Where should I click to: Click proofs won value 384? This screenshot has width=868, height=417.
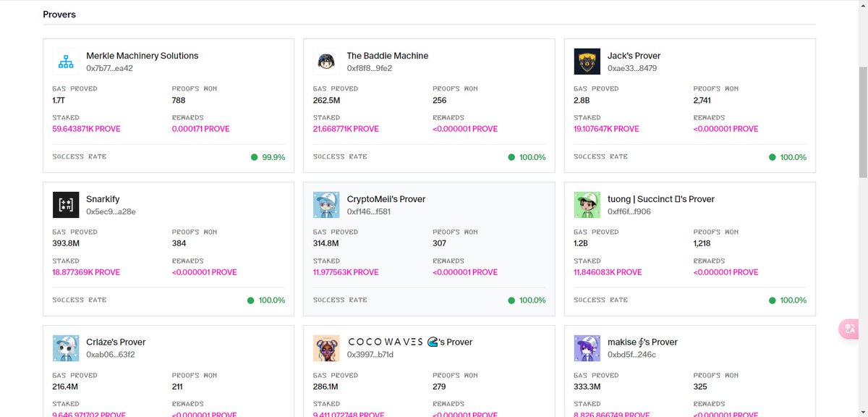[x=179, y=244]
